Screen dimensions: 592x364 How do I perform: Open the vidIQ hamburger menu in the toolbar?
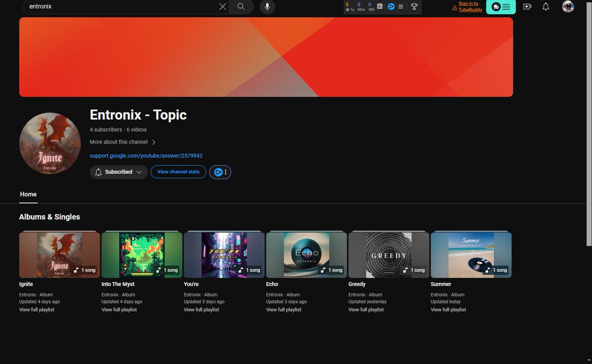(401, 6)
